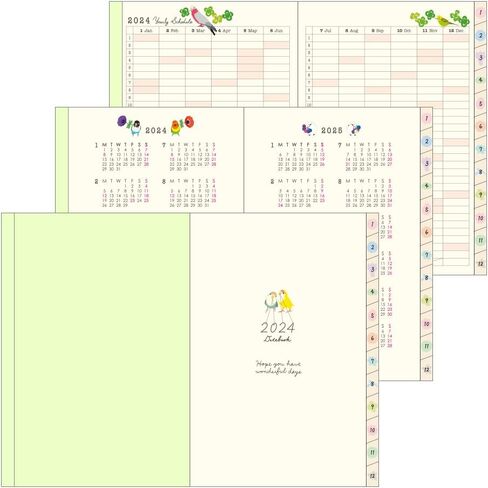Click the 2024 Yearly Schedule heading
488x488 pixels.
(x=160, y=21)
